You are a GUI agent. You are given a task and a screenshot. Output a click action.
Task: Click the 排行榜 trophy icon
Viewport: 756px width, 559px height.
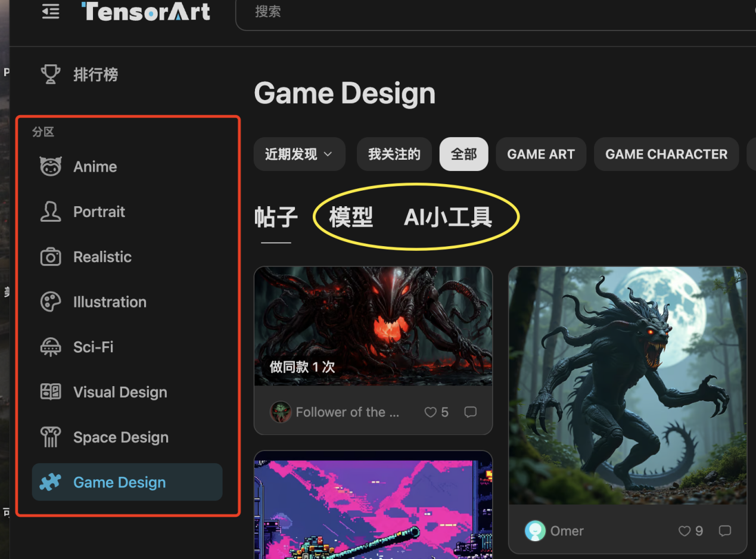point(51,74)
